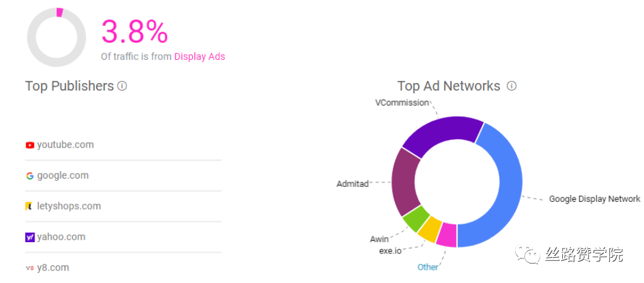Click the LetyShops favicon icon
644x283 pixels.
pos(29,206)
